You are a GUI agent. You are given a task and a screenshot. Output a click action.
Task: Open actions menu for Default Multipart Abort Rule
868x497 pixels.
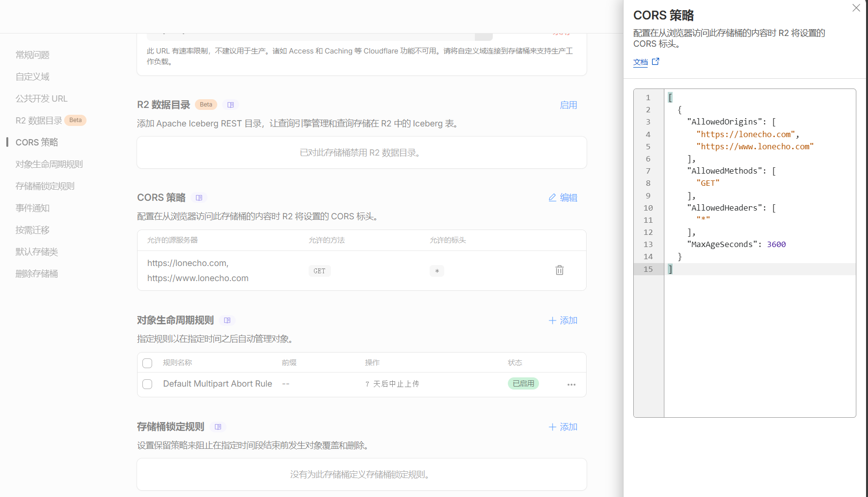571,384
